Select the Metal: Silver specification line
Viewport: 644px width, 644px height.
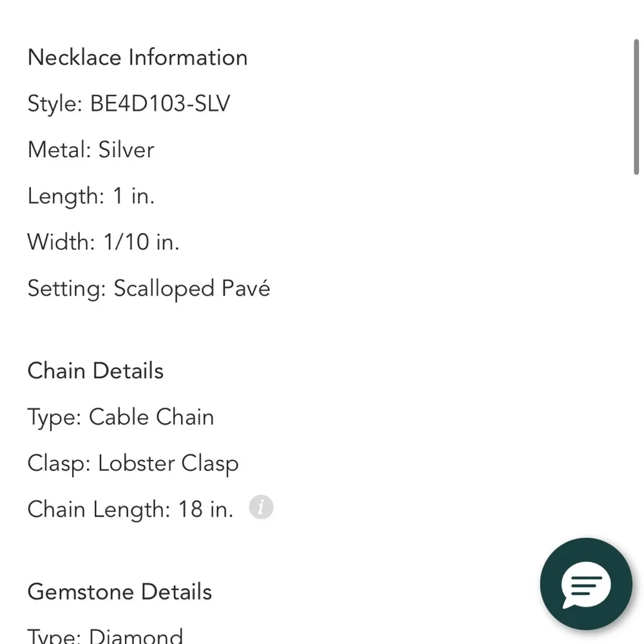tap(91, 149)
